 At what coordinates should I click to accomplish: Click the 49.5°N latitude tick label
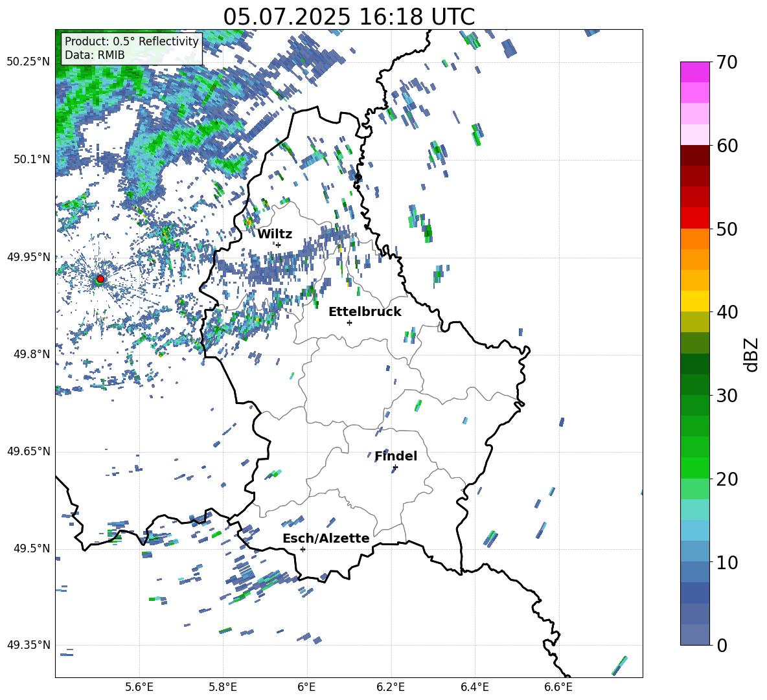click(x=32, y=548)
